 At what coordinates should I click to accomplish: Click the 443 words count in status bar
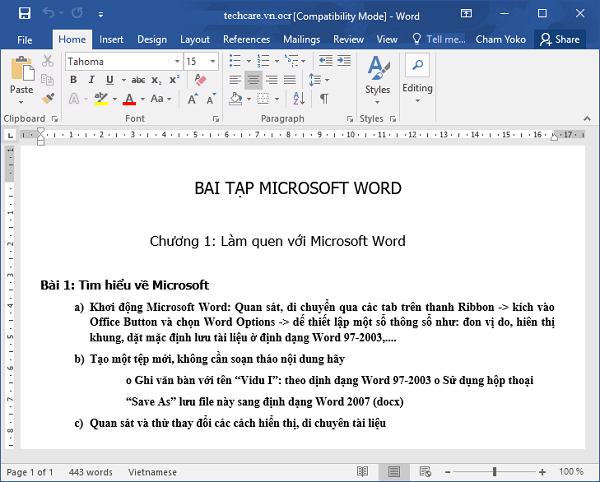point(92,471)
